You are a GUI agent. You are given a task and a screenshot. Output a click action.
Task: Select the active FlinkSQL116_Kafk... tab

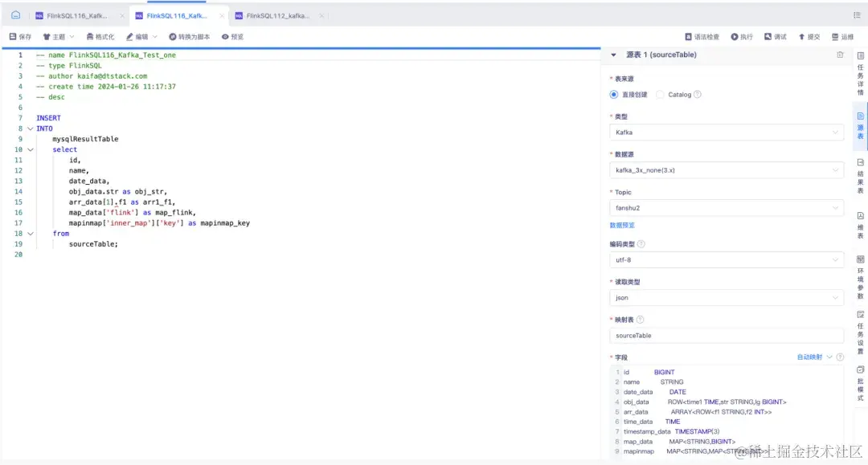[x=177, y=15]
